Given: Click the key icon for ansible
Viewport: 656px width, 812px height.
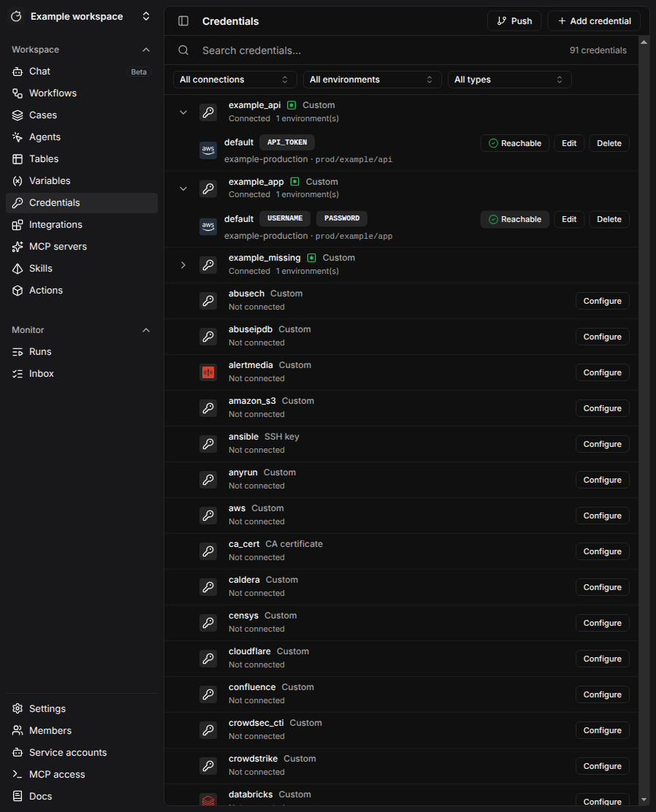Looking at the screenshot, I should (208, 444).
